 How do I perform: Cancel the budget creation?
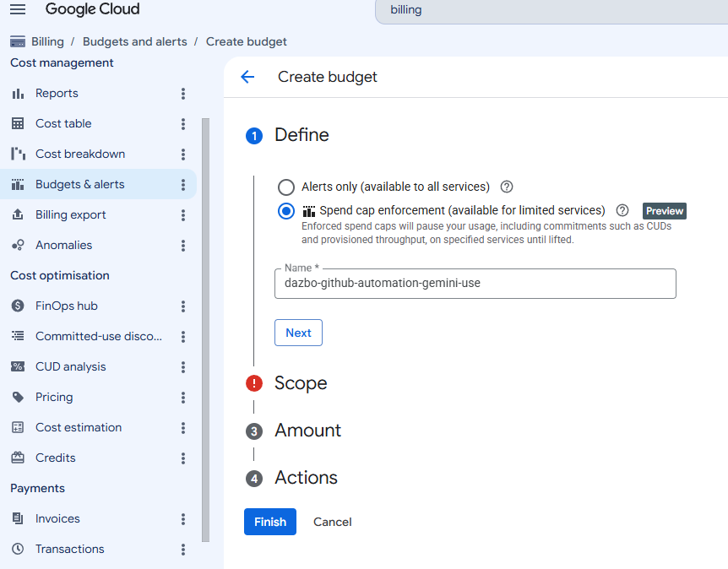click(333, 522)
